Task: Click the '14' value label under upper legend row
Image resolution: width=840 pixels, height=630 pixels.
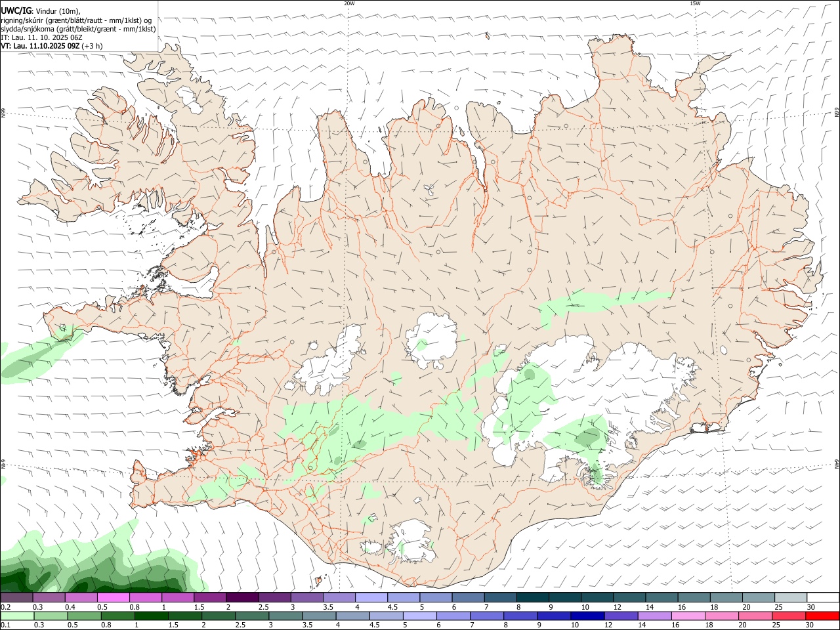Action: tap(649, 607)
